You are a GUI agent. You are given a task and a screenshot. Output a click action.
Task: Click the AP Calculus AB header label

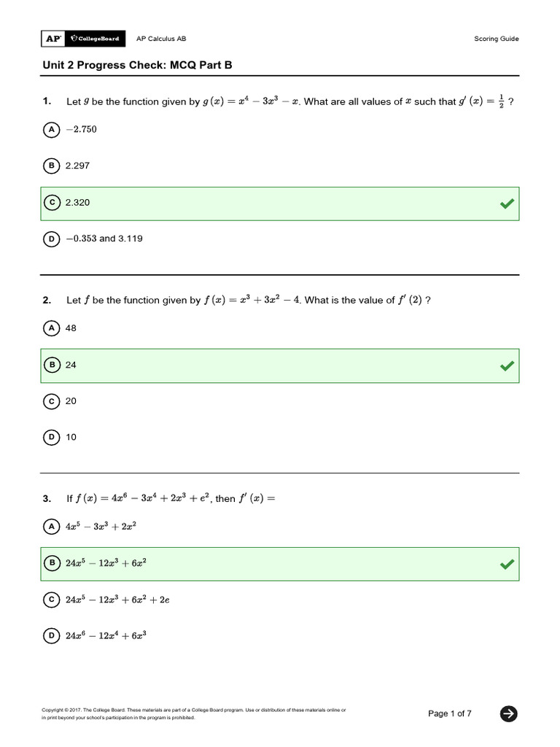[161, 39]
